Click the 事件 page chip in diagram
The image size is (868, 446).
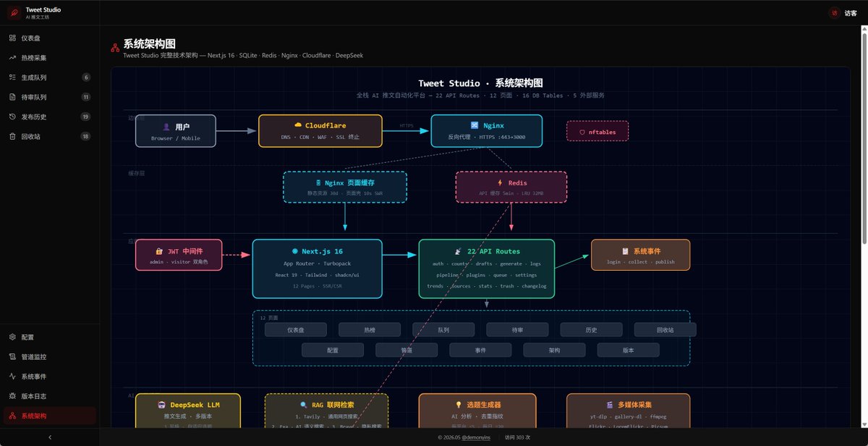(x=480, y=350)
